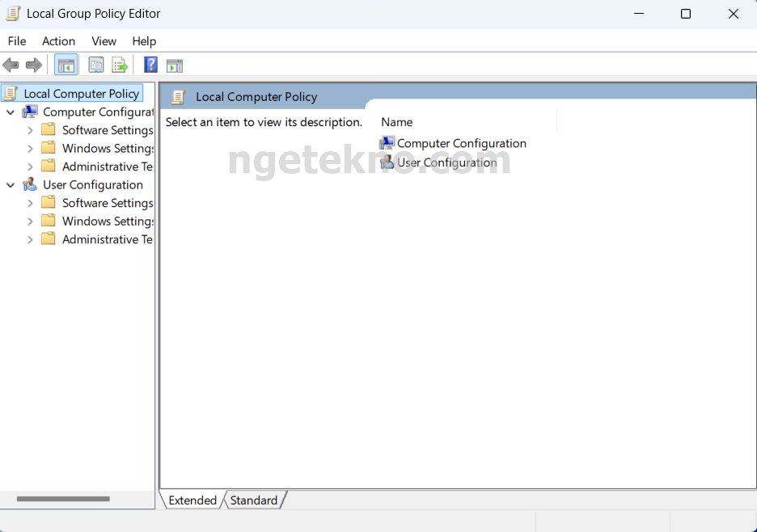The width and height of the screenshot is (757, 532).
Task: Collapse the User Configuration tree node
Action: (x=11, y=185)
